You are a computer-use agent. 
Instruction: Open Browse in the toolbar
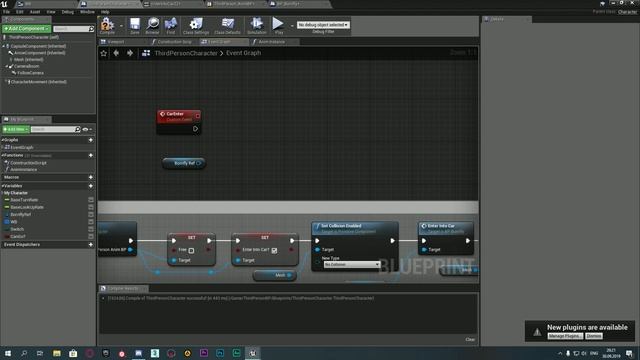click(153, 25)
